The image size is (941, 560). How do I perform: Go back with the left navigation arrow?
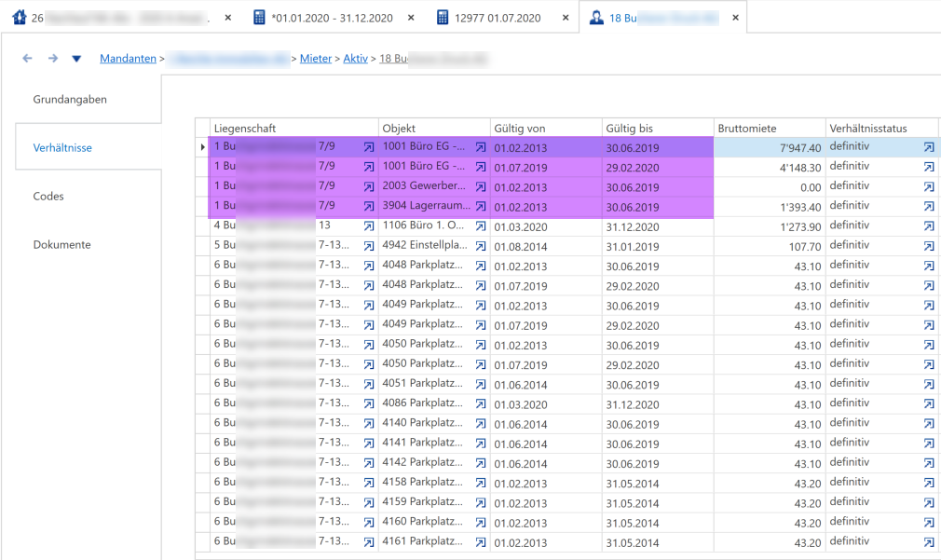pyautogui.click(x=27, y=58)
